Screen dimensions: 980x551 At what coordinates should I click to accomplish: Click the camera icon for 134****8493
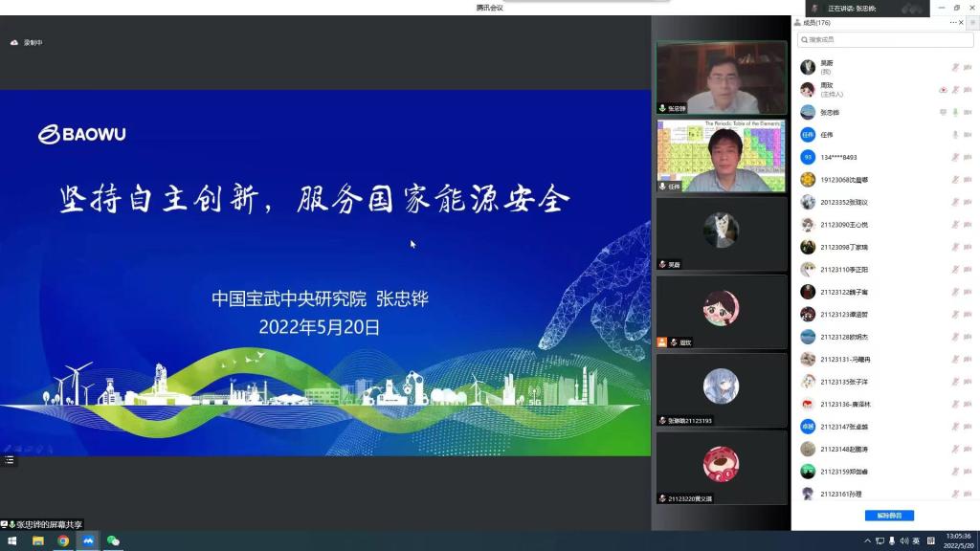968,157
